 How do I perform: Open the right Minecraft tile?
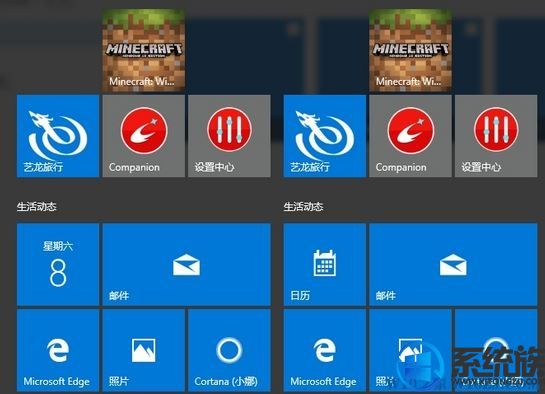click(x=410, y=50)
